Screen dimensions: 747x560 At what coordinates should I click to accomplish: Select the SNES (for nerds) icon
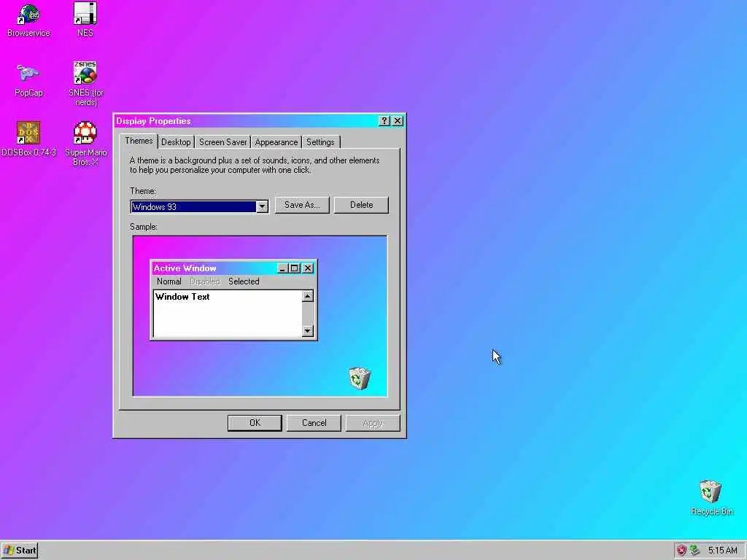tap(86, 83)
